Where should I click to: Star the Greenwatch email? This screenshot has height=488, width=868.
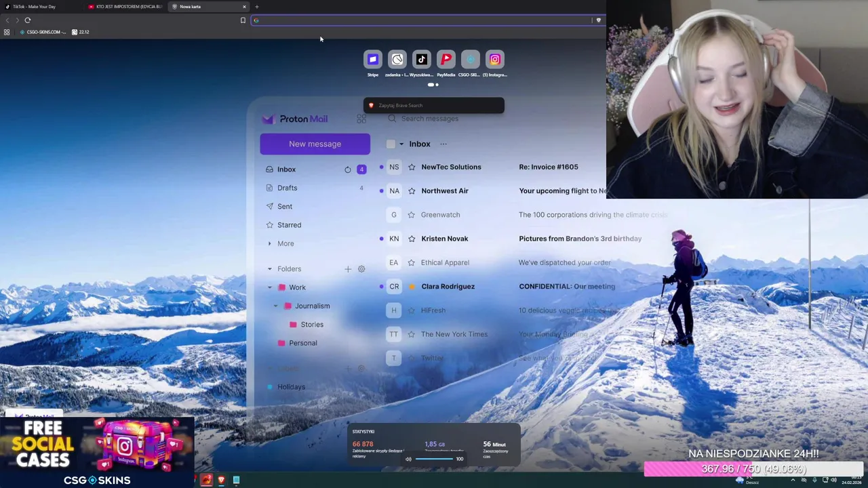tap(412, 215)
